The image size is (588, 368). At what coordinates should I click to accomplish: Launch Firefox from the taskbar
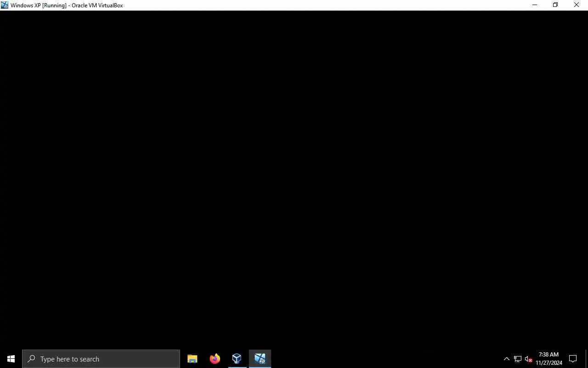pyautogui.click(x=215, y=359)
